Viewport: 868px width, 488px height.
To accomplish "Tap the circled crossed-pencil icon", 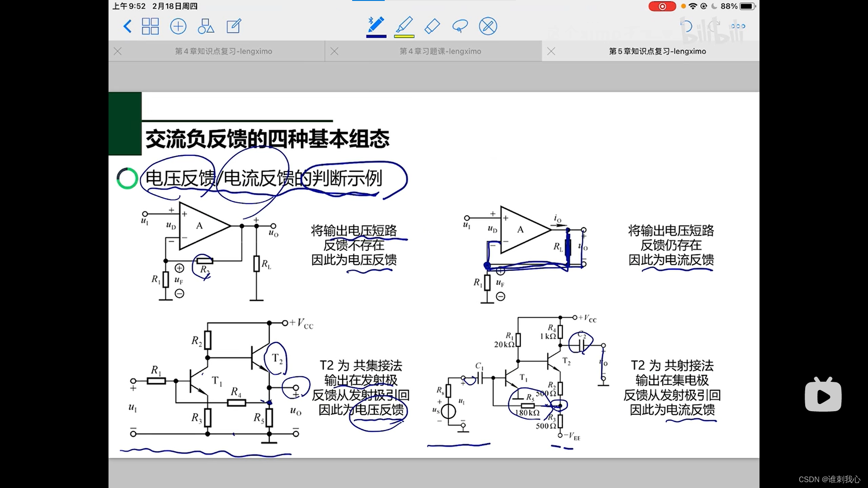I will pyautogui.click(x=488, y=26).
